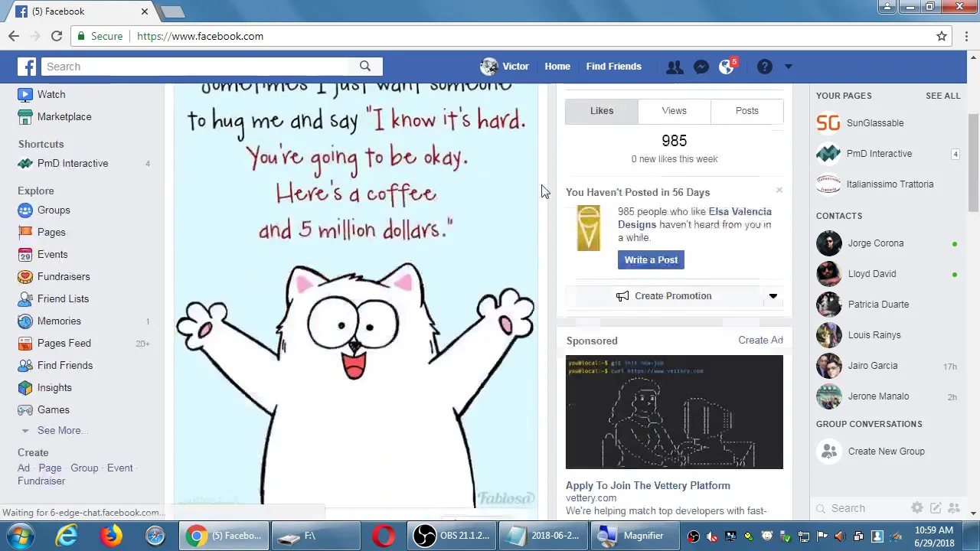Dismiss the Haven't Posted notice
The height and width of the screenshot is (551, 980).
pyautogui.click(x=779, y=191)
